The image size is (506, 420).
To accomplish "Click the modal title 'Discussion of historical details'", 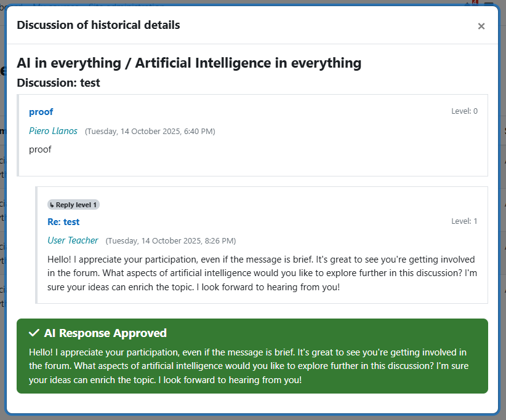I will tap(98, 25).
